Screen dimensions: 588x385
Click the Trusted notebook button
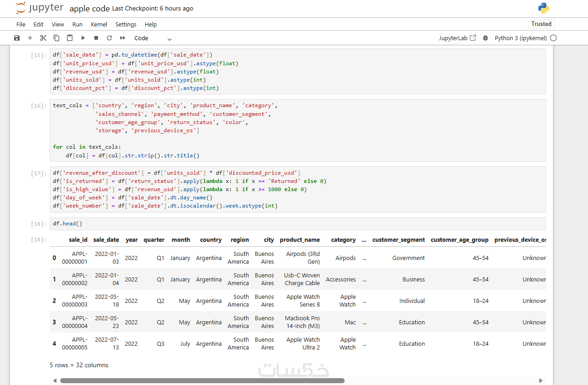click(x=541, y=24)
